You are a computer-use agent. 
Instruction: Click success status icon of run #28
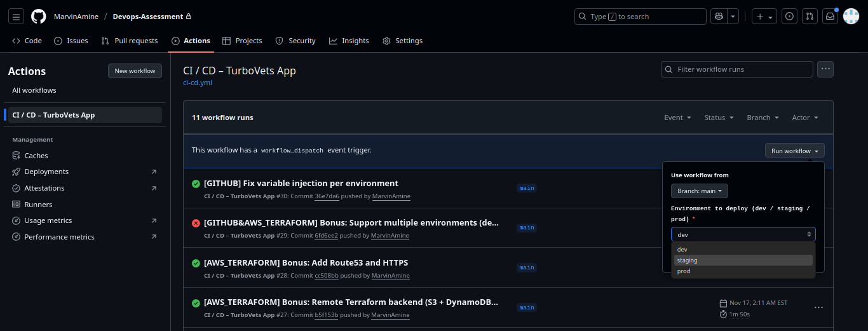pyautogui.click(x=196, y=263)
